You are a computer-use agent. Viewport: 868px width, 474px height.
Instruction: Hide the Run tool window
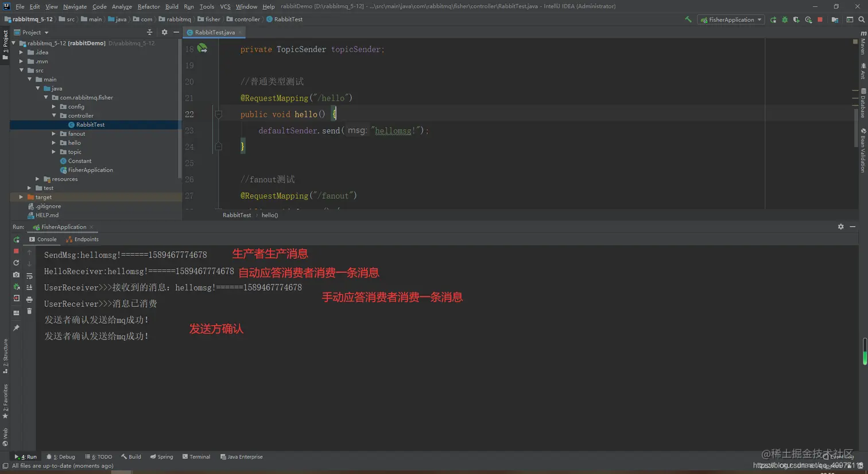point(852,227)
